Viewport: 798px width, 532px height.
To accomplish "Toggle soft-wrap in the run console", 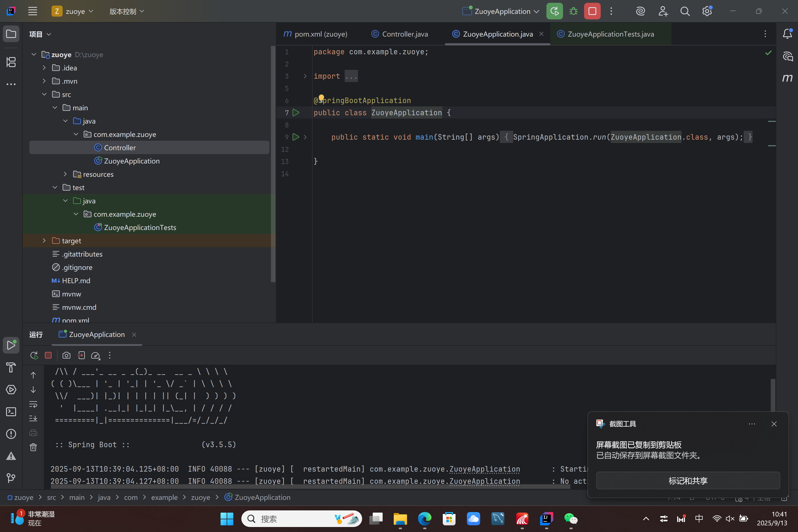I will coord(33,404).
